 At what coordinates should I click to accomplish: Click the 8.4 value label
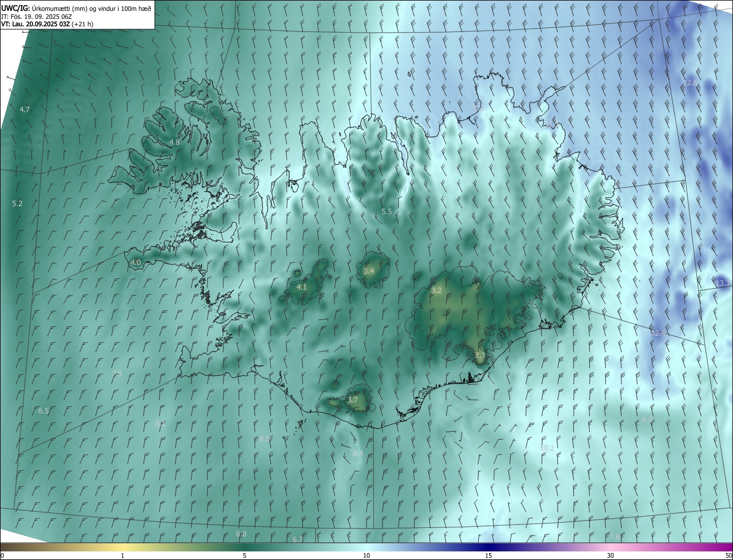[x=358, y=453]
